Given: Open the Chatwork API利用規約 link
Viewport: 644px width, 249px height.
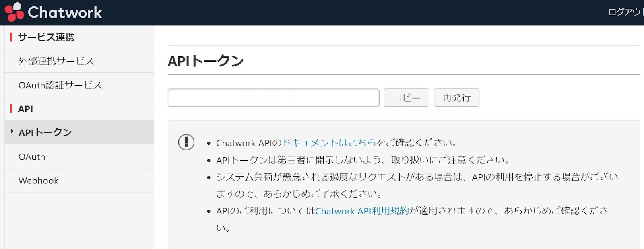Looking at the screenshot, I should [x=362, y=211].
